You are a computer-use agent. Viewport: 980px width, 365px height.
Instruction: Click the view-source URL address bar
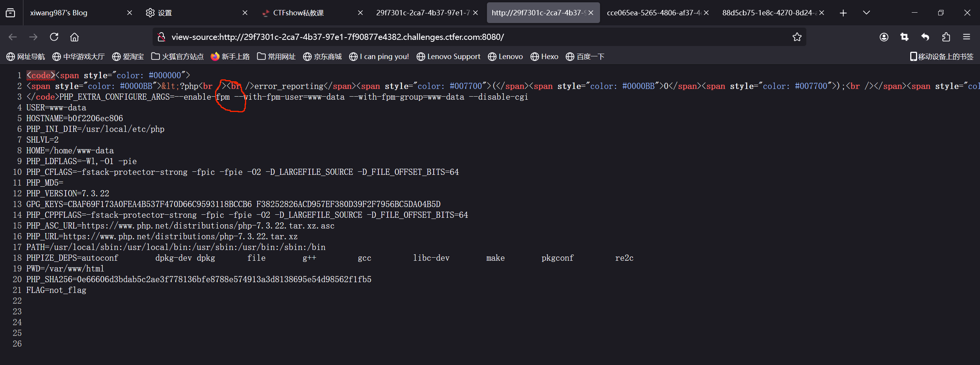[x=460, y=37]
